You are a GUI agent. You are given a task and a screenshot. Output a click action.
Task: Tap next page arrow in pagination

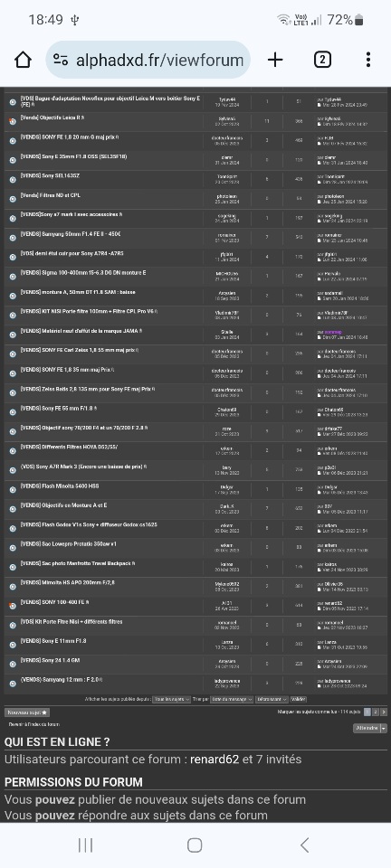(x=384, y=712)
